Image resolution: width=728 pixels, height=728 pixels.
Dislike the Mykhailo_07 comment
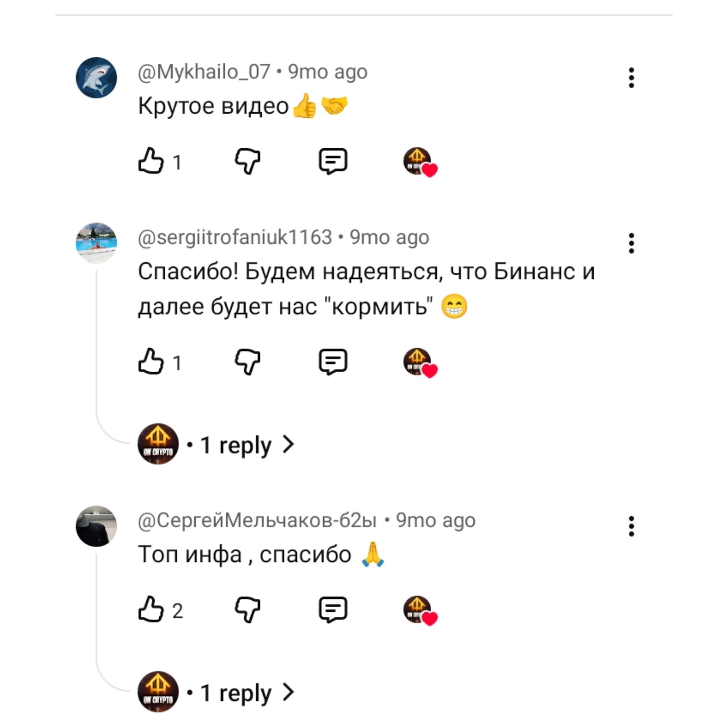[x=248, y=161]
